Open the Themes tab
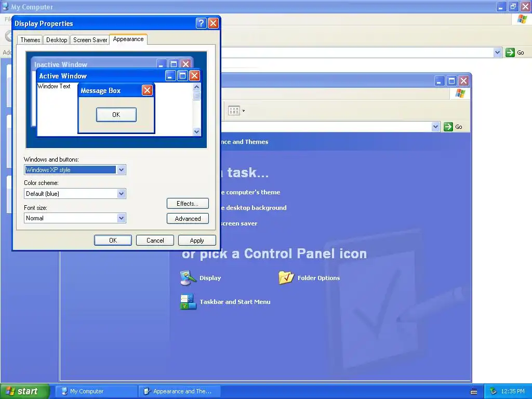532x399 pixels. click(x=30, y=40)
